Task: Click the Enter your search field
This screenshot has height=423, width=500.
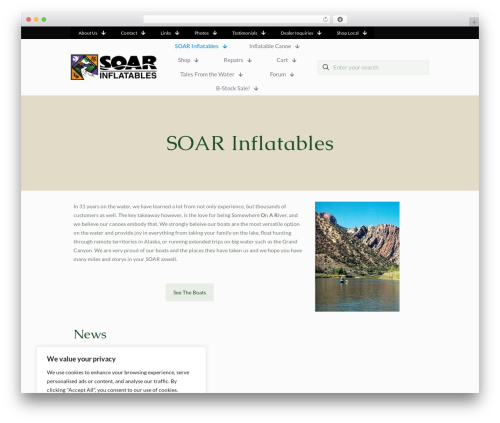Action: [x=373, y=67]
